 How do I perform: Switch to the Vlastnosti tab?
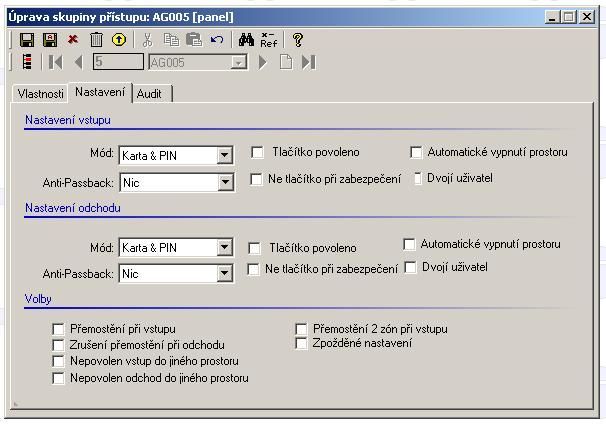pyautogui.click(x=41, y=94)
